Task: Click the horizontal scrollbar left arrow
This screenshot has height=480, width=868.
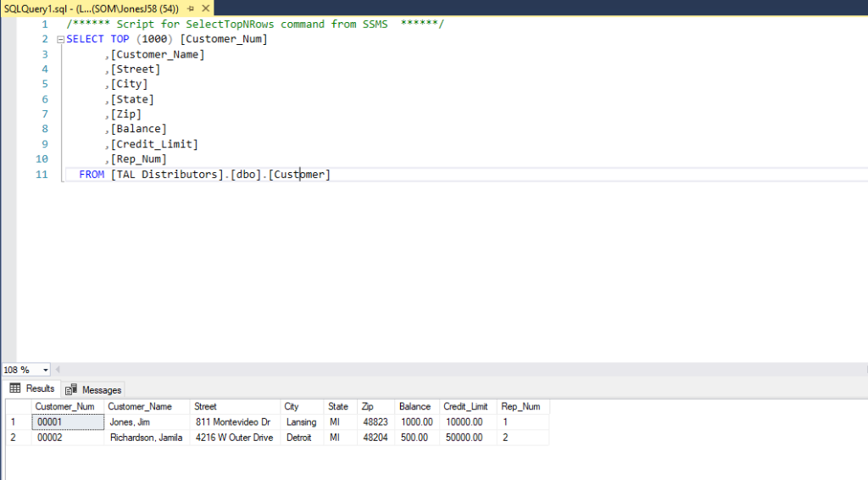Action: pos(58,369)
